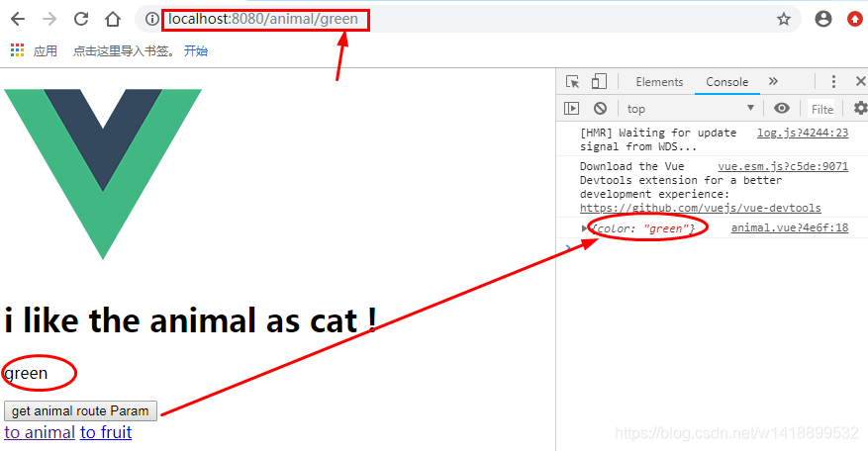Click the console input prompt
The width and height of the screenshot is (868, 451).
tap(712, 246)
